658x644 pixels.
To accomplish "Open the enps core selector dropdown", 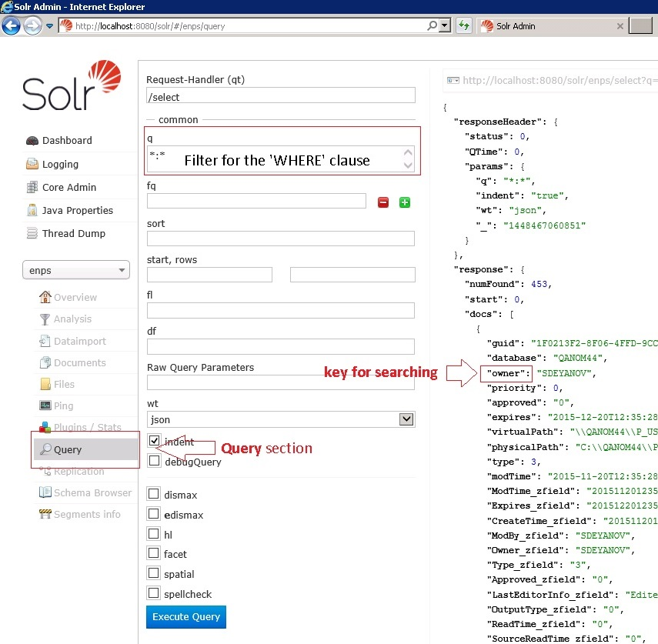I will (x=76, y=270).
